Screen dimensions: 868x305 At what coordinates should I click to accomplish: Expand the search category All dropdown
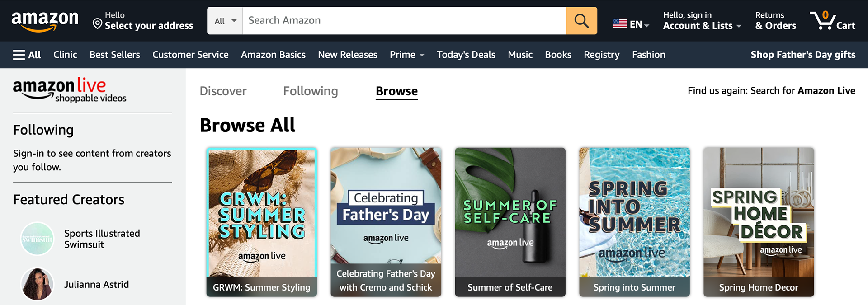pyautogui.click(x=225, y=21)
